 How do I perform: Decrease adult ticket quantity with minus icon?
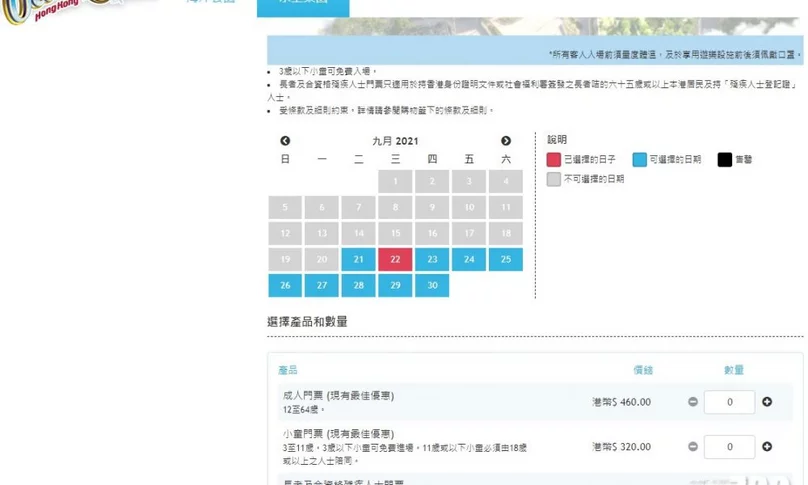click(693, 402)
